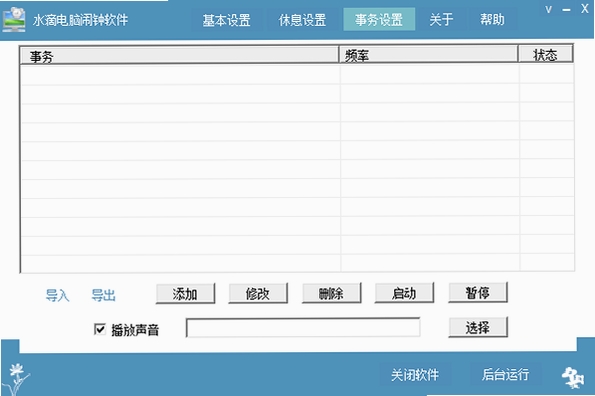Click 后台运行 to run in background
This screenshot has width=595, height=396.
coord(505,374)
